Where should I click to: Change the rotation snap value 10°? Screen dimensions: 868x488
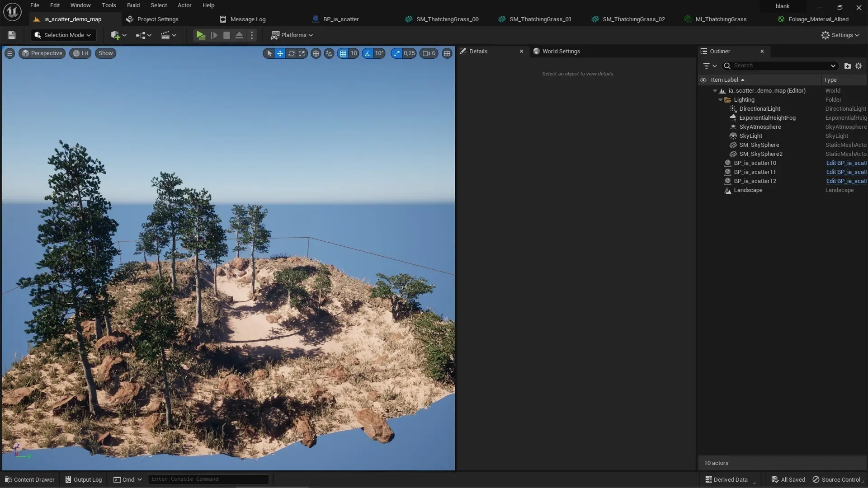click(x=379, y=53)
